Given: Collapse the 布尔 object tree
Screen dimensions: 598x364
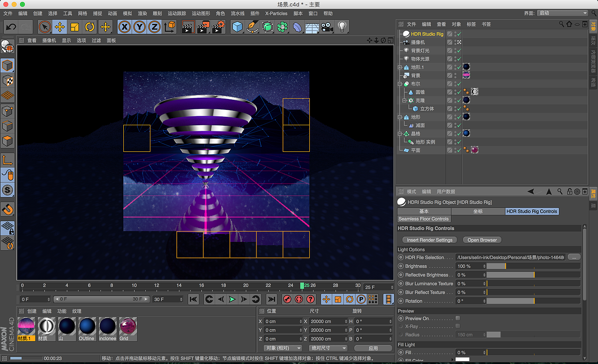Looking at the screenshot, I should point(400,84).
